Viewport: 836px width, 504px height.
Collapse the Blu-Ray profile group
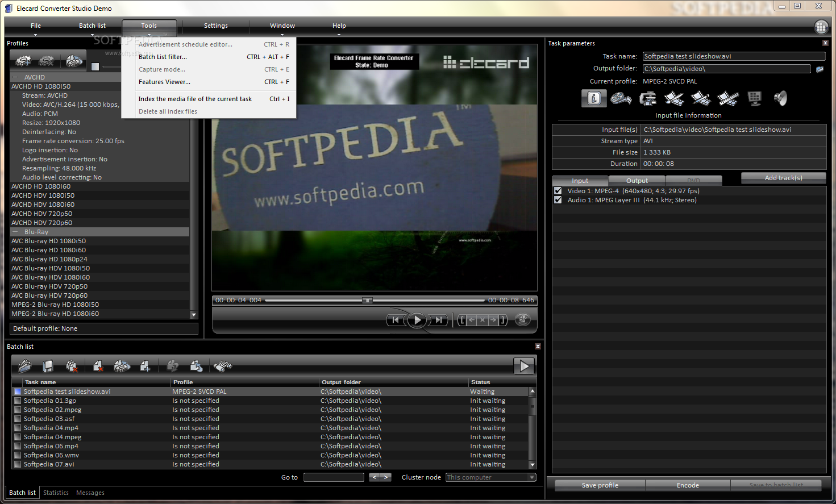pos(15,232)
